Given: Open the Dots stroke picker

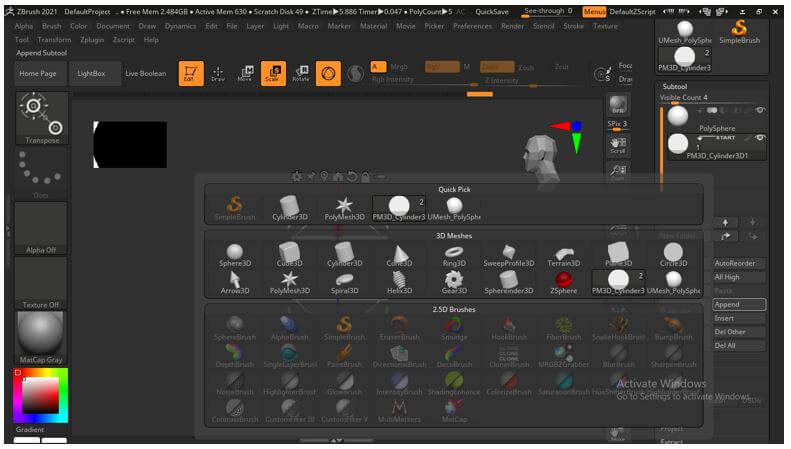Looking at the screenshot, I should click(41, 173).
